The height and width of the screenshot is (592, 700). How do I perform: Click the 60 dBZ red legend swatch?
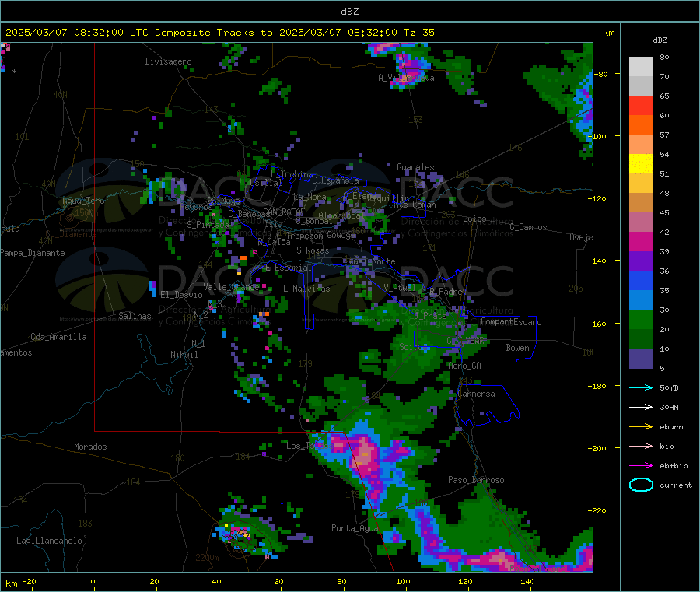pos(641,105)
